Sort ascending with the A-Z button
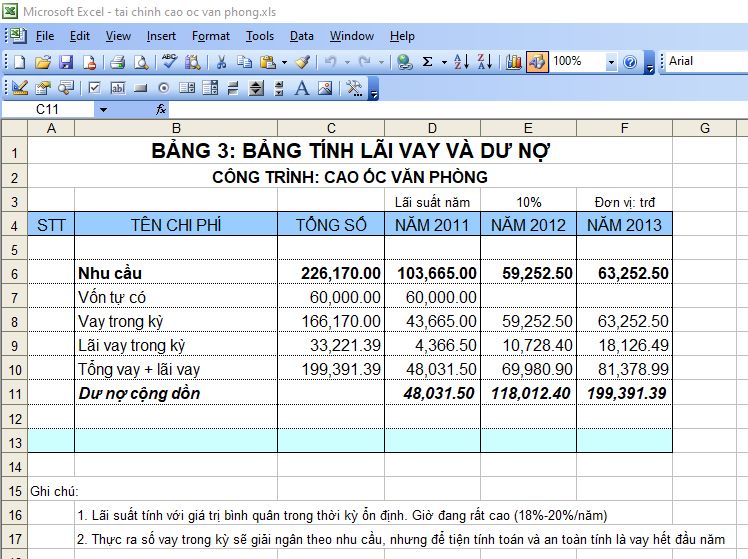The image size is (748, 559). tap(461, 62)
